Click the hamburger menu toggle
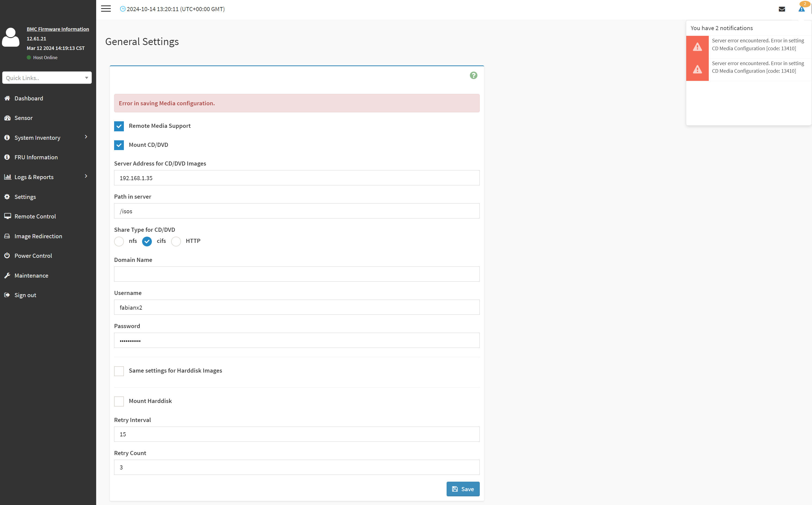 106,8
